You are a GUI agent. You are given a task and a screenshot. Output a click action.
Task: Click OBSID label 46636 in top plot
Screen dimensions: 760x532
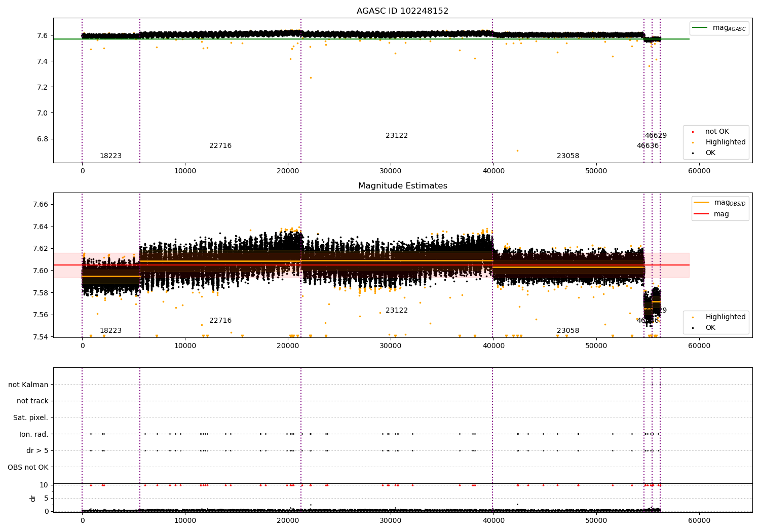pyautogui.click(x=648, y=146)
